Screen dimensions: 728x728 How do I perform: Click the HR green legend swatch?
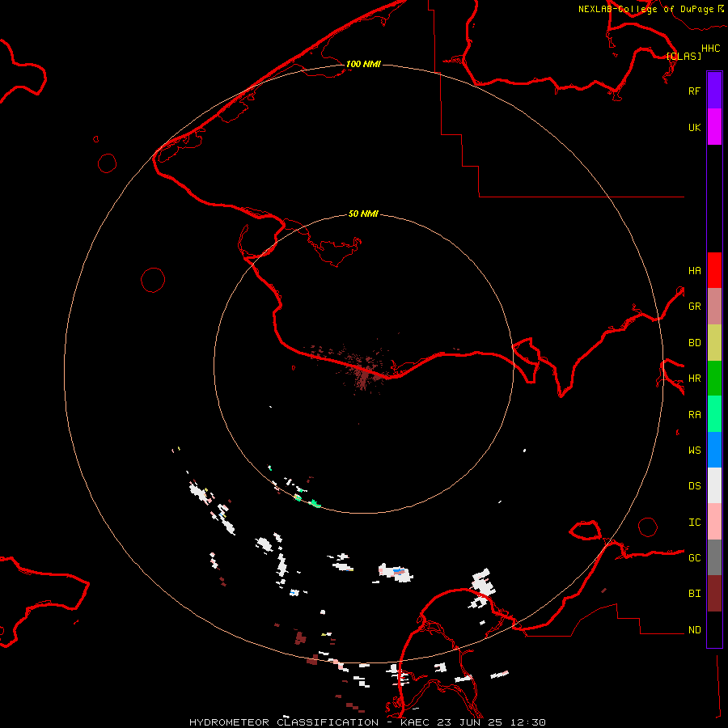pyautogui.click(x=714, y=378)
